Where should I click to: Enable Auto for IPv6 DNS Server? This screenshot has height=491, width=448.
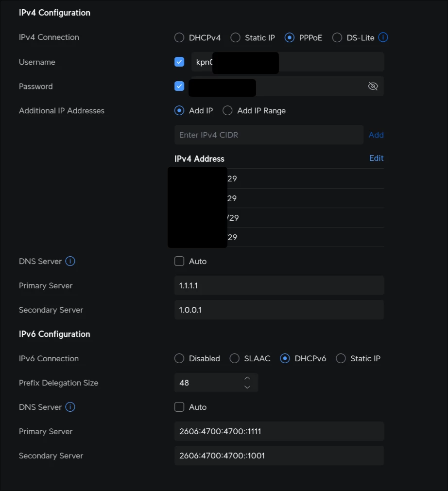click(x=179, y=407)
